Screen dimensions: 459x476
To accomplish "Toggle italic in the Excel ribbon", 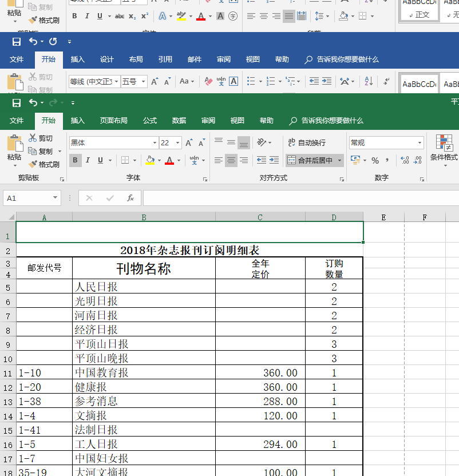I will pos(88,160).
